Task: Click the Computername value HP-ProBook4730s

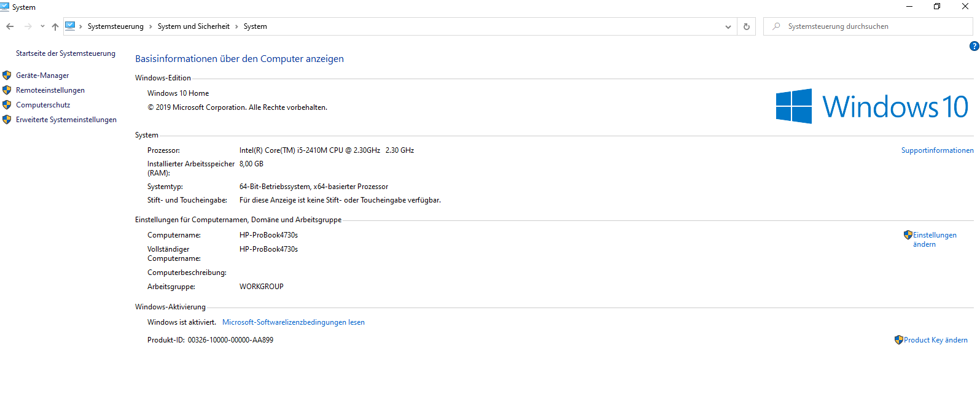Action: (268, 235)
